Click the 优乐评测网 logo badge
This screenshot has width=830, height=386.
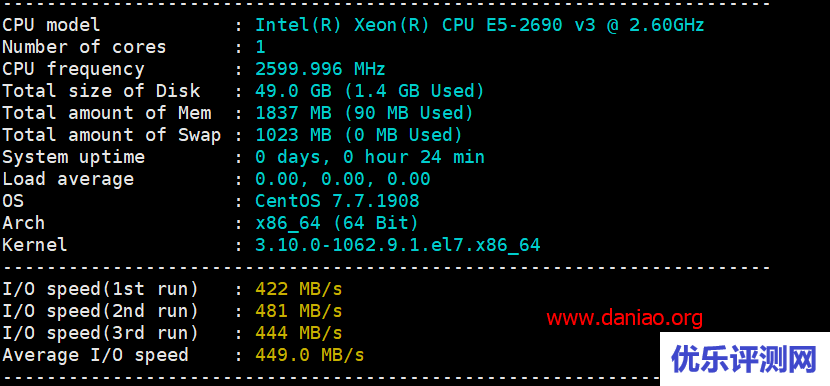pyautogui.click(x=744, y=359)
